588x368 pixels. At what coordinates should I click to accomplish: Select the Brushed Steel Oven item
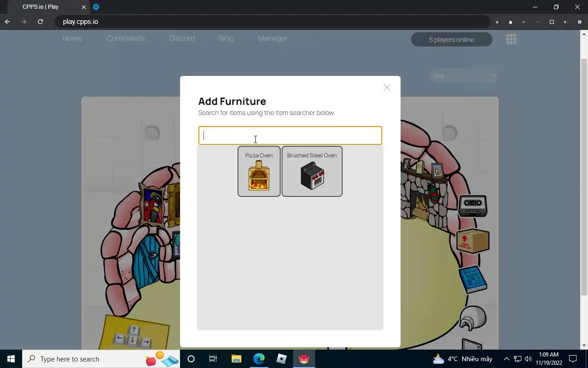[312, 171]
